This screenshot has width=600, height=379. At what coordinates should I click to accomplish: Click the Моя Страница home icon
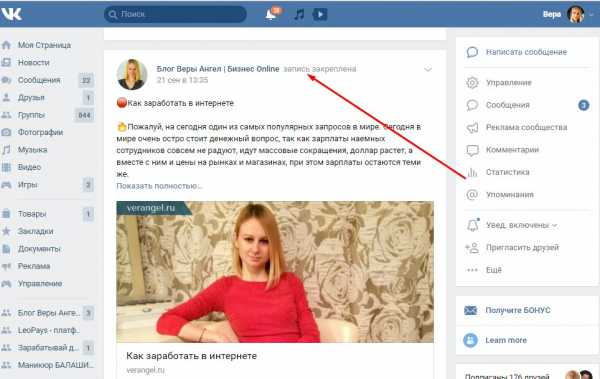tap(6, 45)
